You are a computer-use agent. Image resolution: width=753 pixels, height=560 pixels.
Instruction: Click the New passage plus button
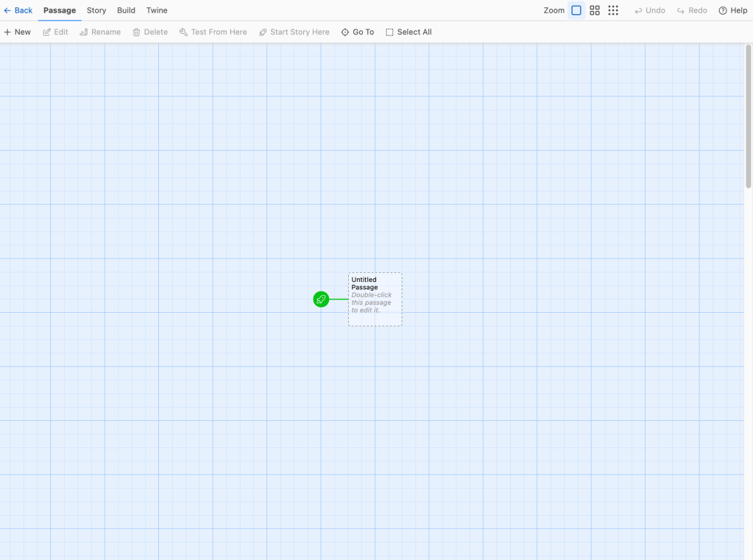tap(18, 32)
